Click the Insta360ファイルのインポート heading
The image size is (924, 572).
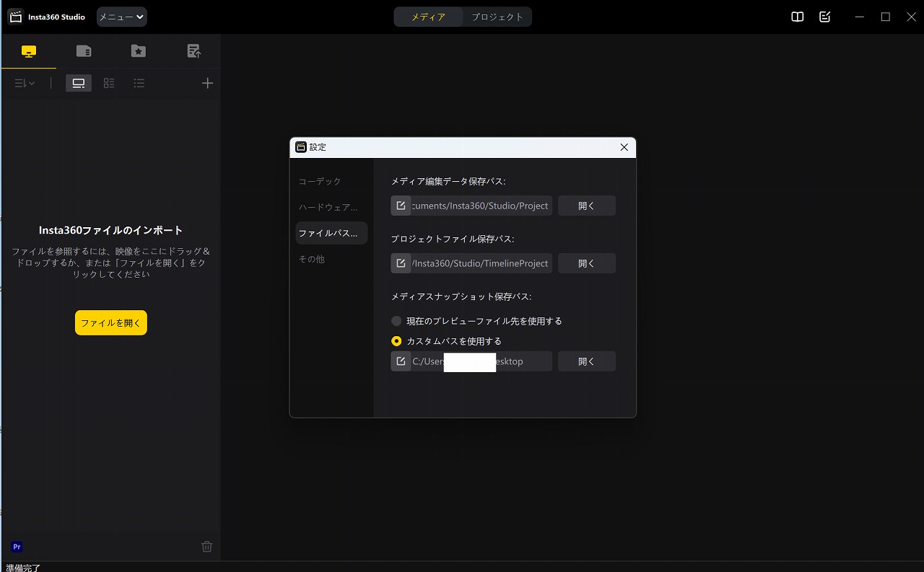coord(111,231)
